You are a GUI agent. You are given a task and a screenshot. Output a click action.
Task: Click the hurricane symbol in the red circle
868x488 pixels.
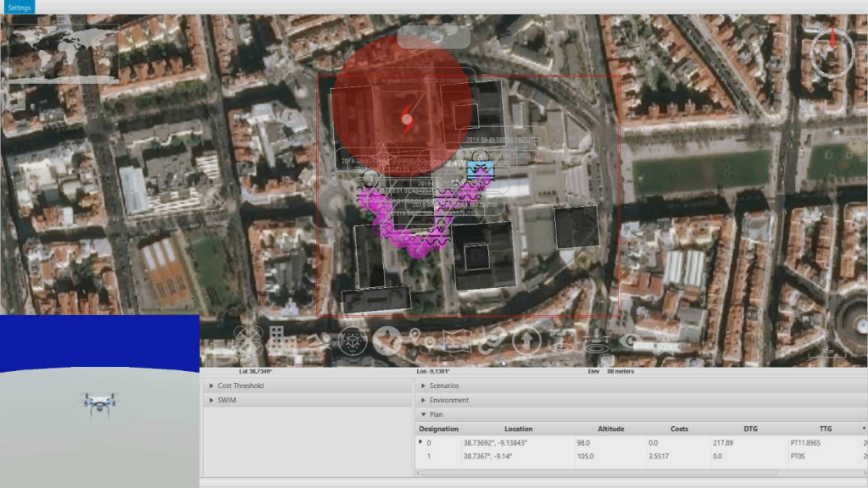point(407,119)
